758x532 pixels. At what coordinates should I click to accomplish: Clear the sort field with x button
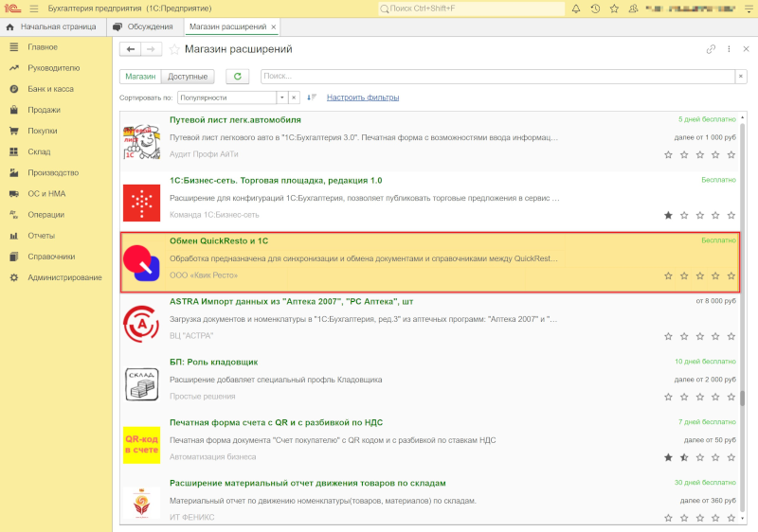[294, 98]
